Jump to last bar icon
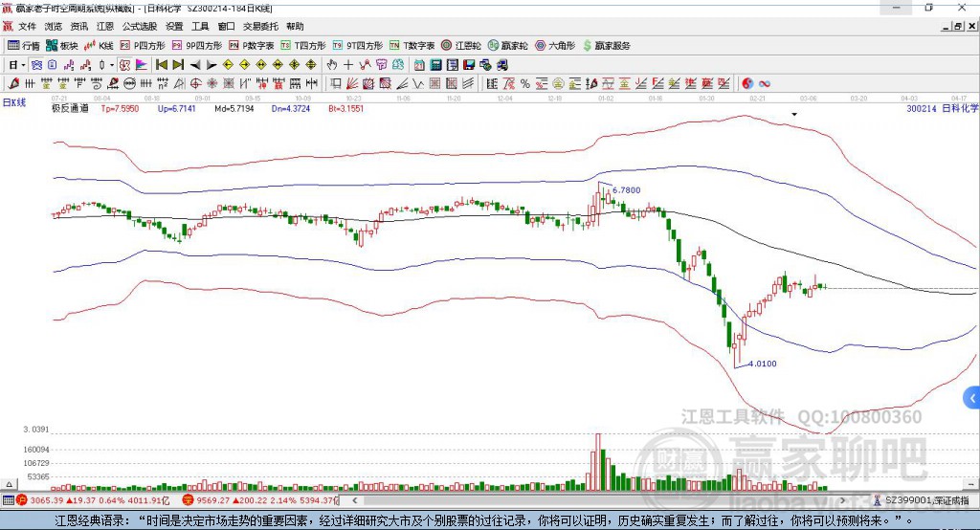This screenshot has width=980, height=530. click(x=178, y=65)
